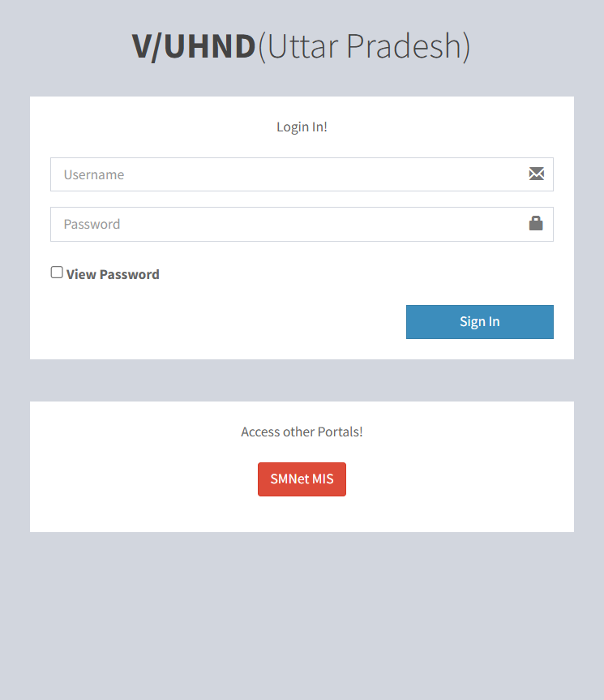The width and height of the screenshot is (604, 700).
Task: Click the envelope glyph at the right of Username
Action: pos(536,174)
